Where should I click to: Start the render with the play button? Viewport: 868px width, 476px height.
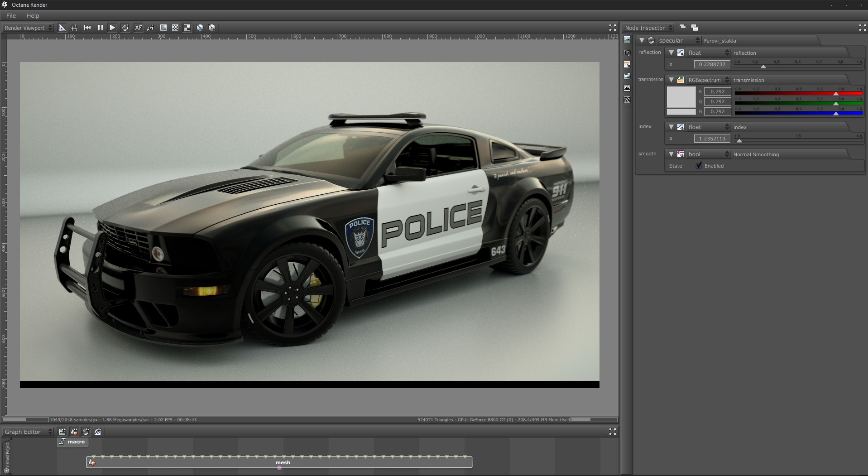tap(112, 28)
